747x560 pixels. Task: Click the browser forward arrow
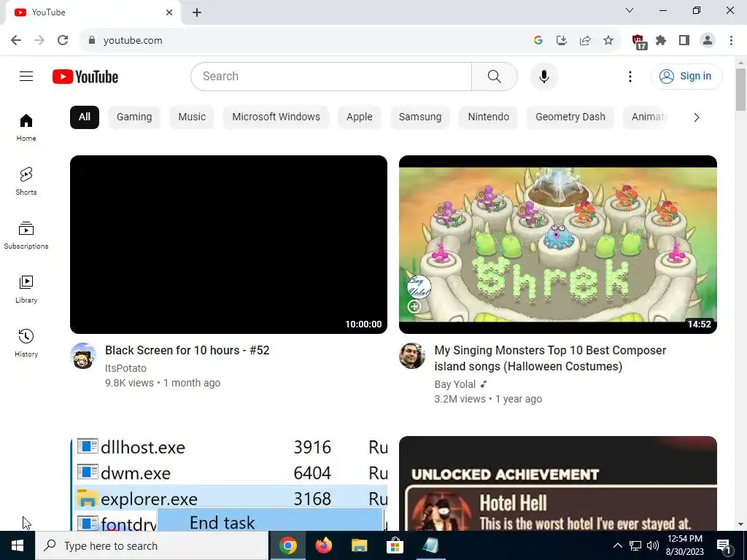pyautogui.click(x=39, y=40)
